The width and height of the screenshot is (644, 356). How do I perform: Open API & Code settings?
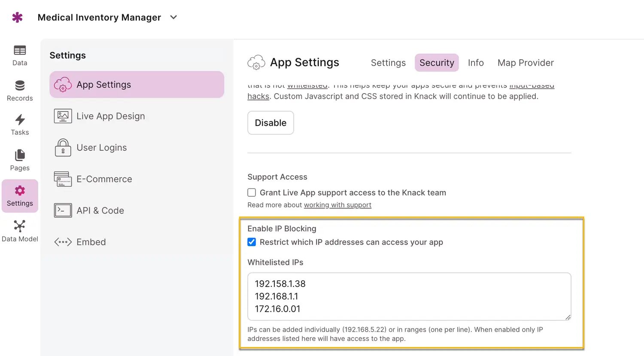point(100,211)
